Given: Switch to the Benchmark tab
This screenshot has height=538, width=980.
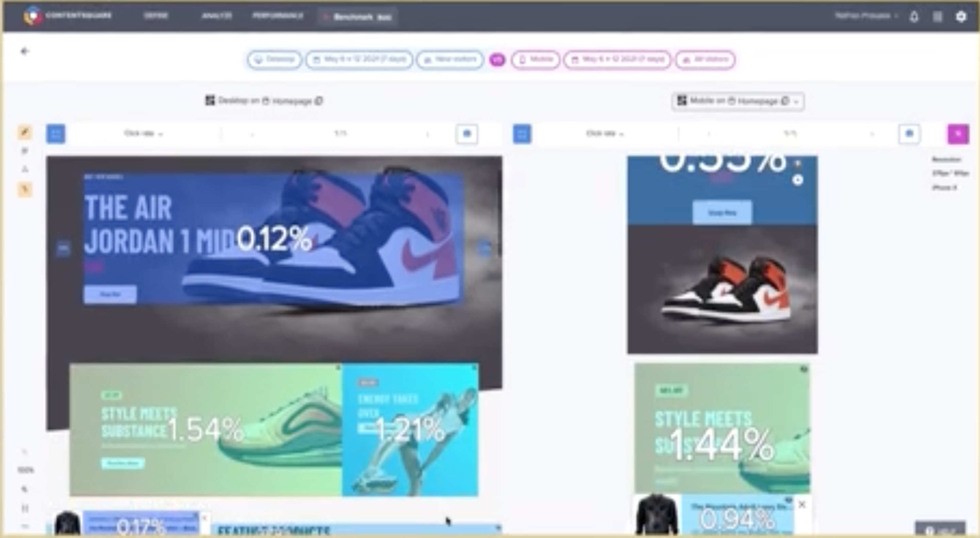Looking at the screenshot, I should point(358,17).
